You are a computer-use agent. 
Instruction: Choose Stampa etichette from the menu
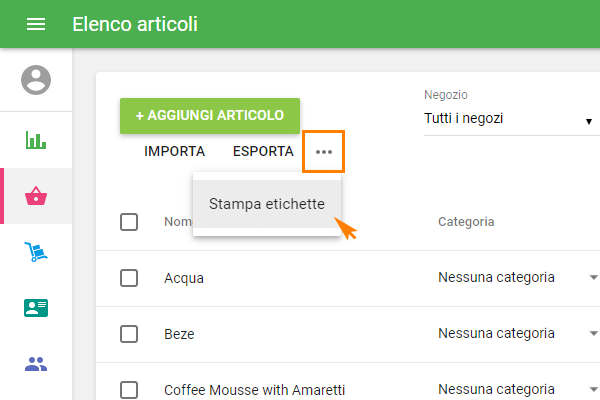pos(267,204)
